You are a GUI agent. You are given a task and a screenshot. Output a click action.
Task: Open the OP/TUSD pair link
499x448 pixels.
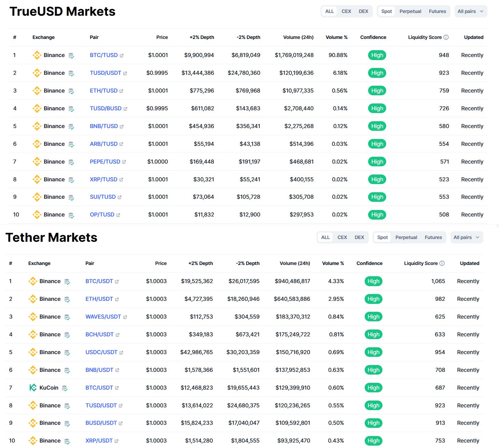102,215
